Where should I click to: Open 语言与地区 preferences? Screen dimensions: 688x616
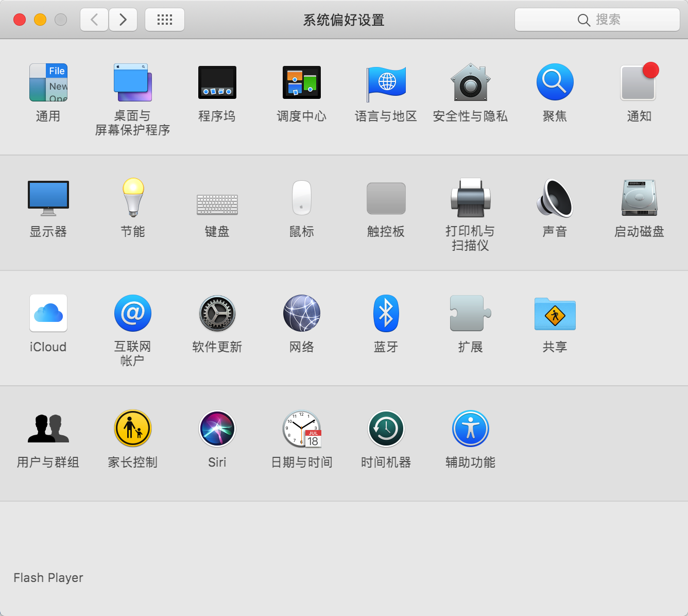pos(386,82)
